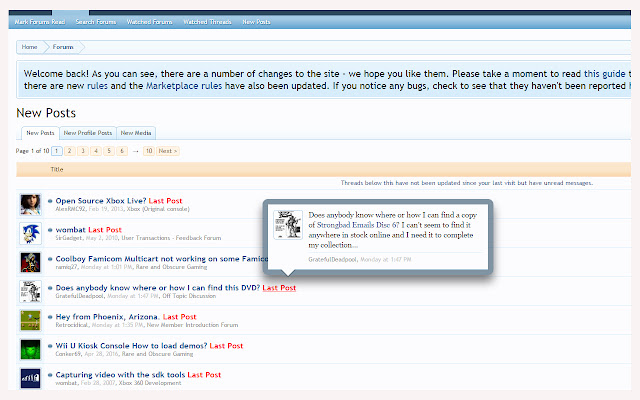Click Mark Forums Read in navigation bar
The image size is (640, 400).
(40, 22)
